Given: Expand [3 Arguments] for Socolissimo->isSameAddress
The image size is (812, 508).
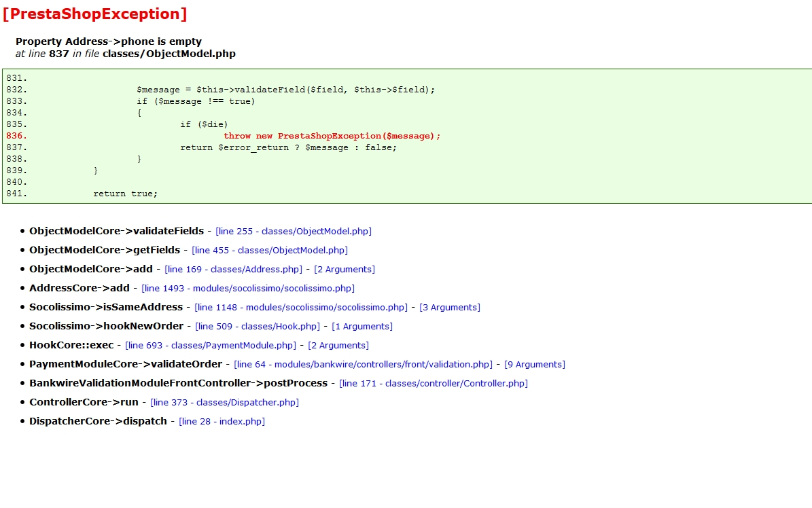Looking at the screenshot, I should point(450,308).
